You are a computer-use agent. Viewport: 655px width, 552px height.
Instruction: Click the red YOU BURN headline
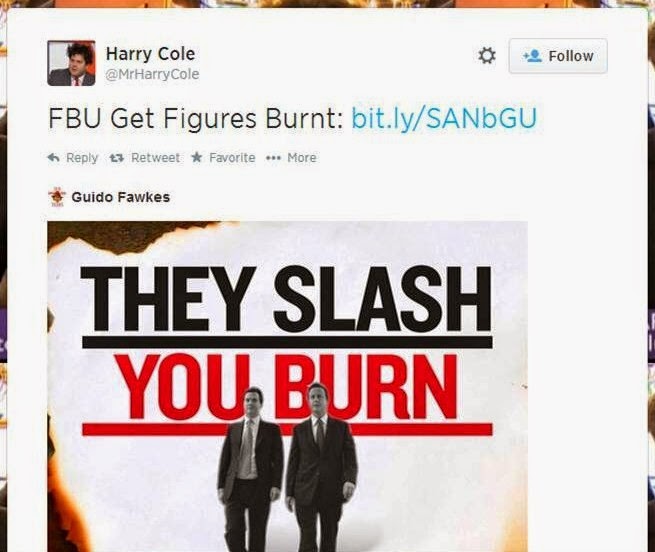(x=289, y=387)
